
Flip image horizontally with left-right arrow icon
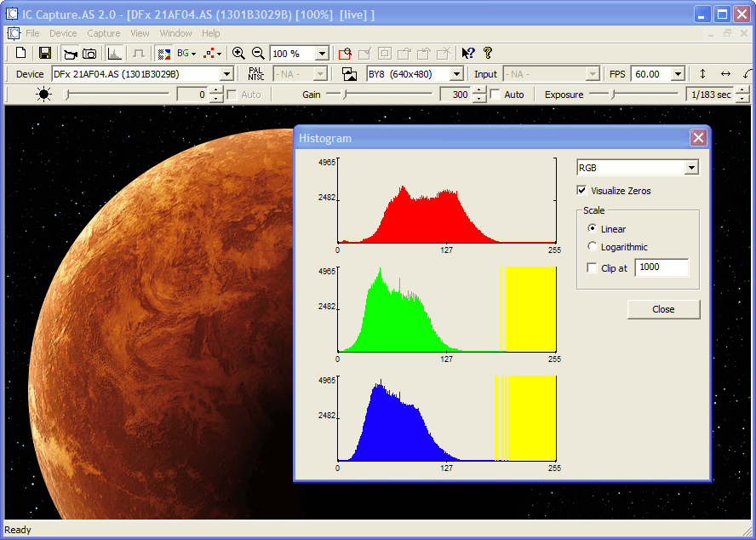click(x=725, y=74)
